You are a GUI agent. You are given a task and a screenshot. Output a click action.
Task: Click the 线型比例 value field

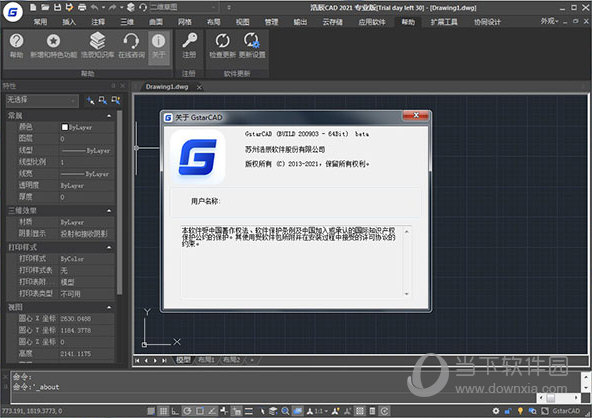coord(87,162)
